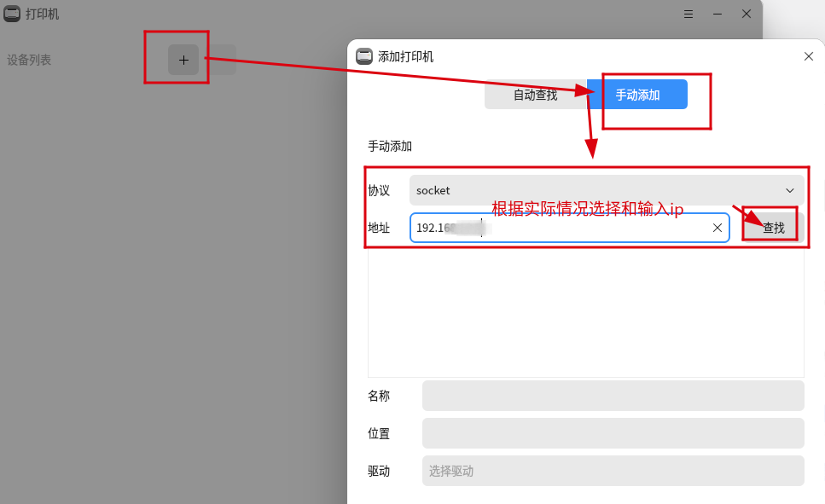Select the 手动添加 tab
This screenshot has width=825, height=504.
coord(638,95)
